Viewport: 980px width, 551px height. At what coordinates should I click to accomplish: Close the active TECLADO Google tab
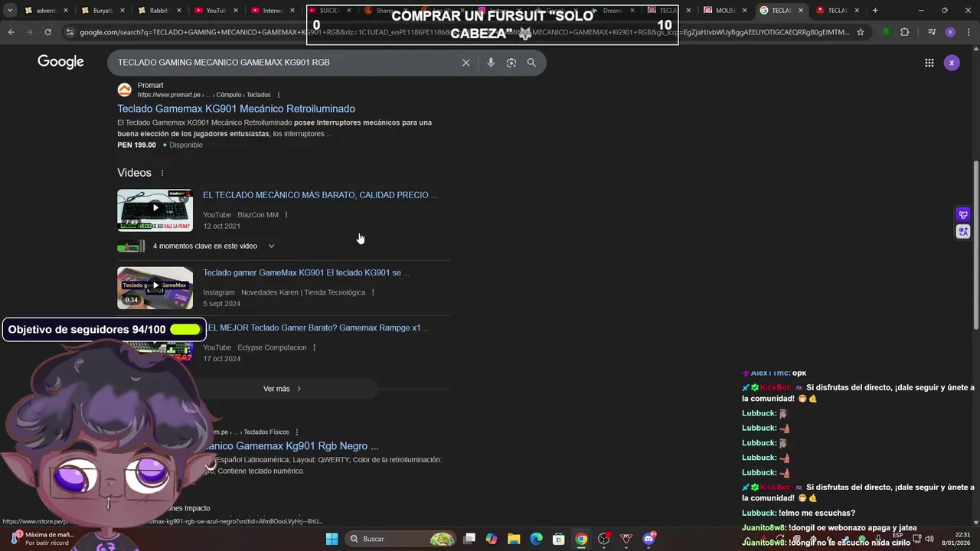[801, 11]
